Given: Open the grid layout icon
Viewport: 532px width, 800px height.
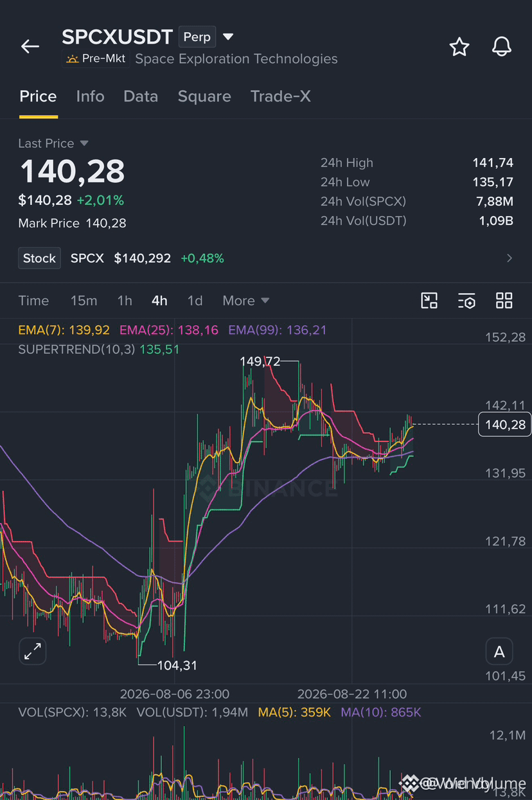Looking at the screenshot, I should click(x=504, y=300).
